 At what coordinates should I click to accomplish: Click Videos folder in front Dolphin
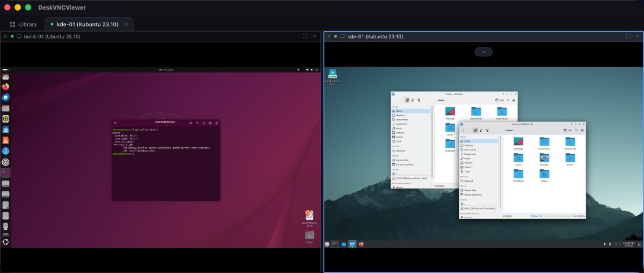tap(544, 176)
